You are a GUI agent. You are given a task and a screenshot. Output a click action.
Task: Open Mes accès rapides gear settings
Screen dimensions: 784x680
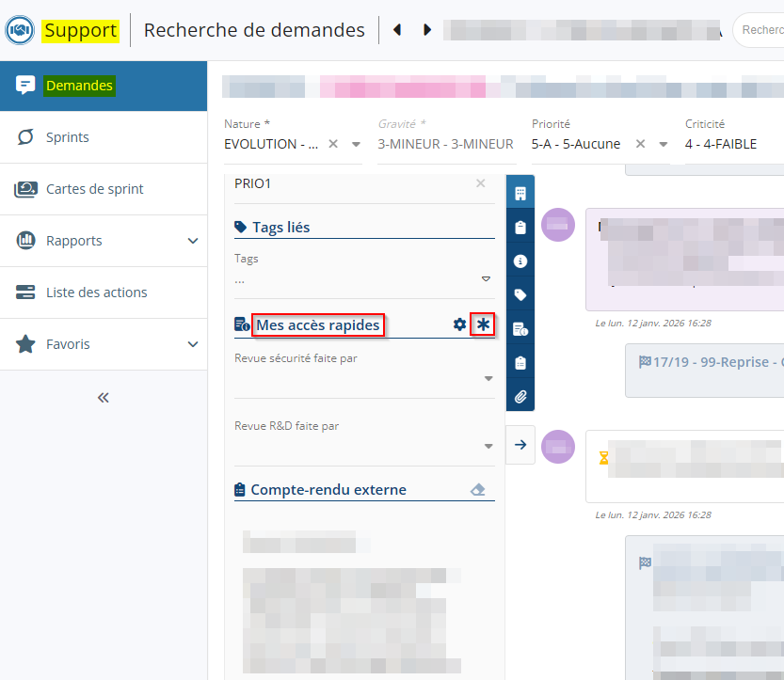point(459,324)
